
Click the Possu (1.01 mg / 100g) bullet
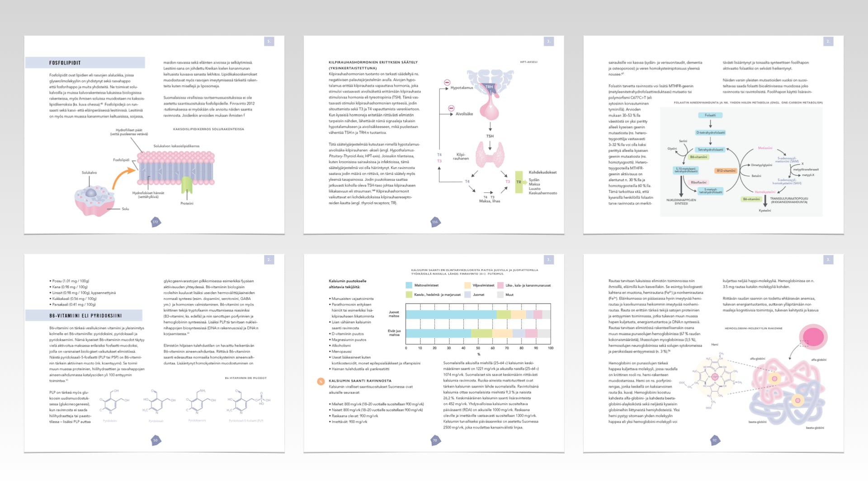point(69,281)
